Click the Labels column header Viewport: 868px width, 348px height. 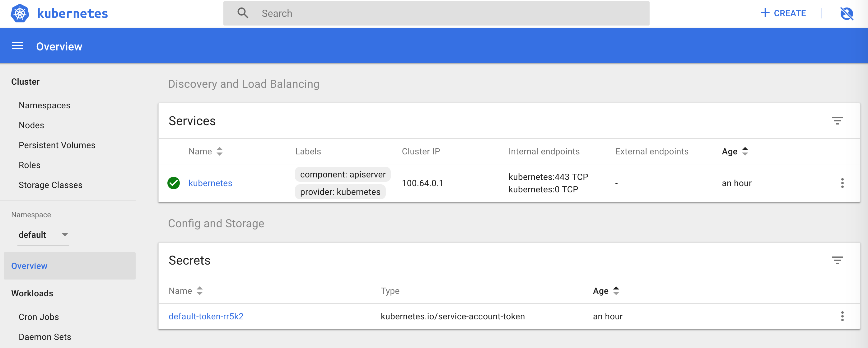(308, 151)
